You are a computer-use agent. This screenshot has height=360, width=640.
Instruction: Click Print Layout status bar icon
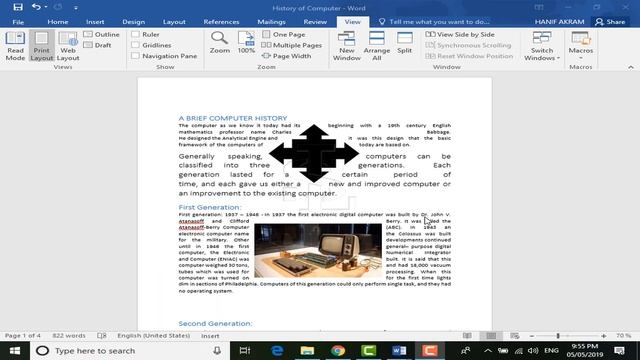(491, 336)
